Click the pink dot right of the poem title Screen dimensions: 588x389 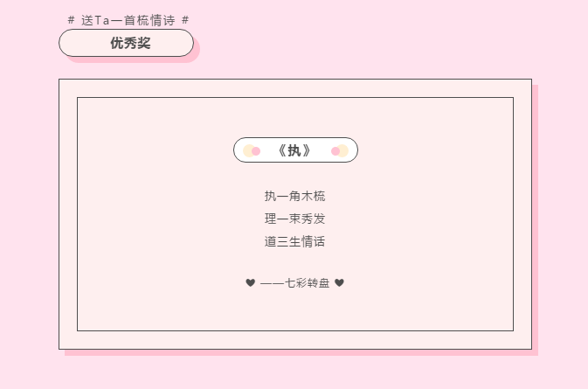[336, 151]
